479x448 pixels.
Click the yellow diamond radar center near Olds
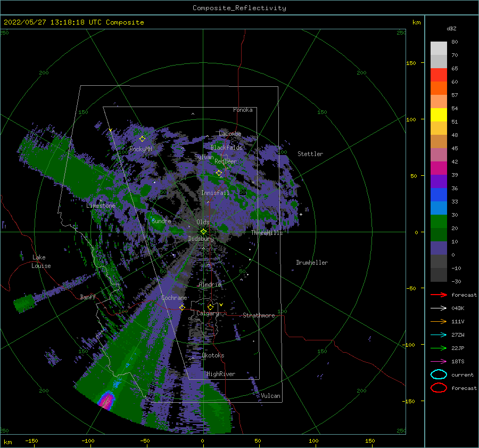coord(203,232)
